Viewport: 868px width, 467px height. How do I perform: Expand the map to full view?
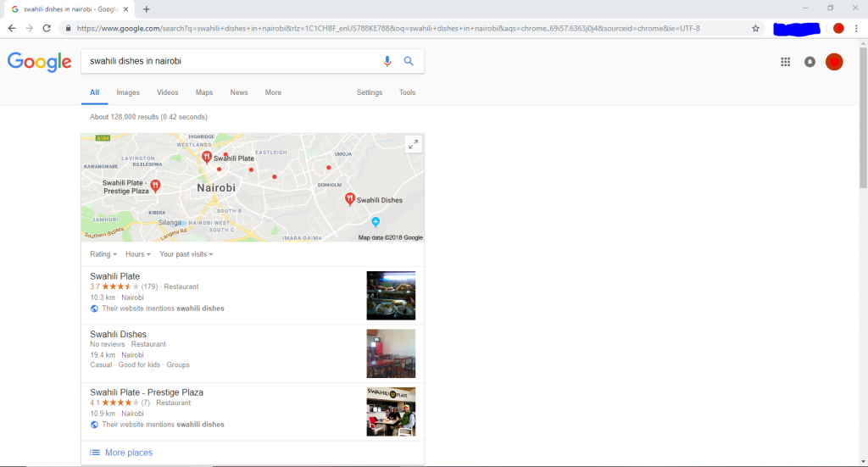coord(414,144)
